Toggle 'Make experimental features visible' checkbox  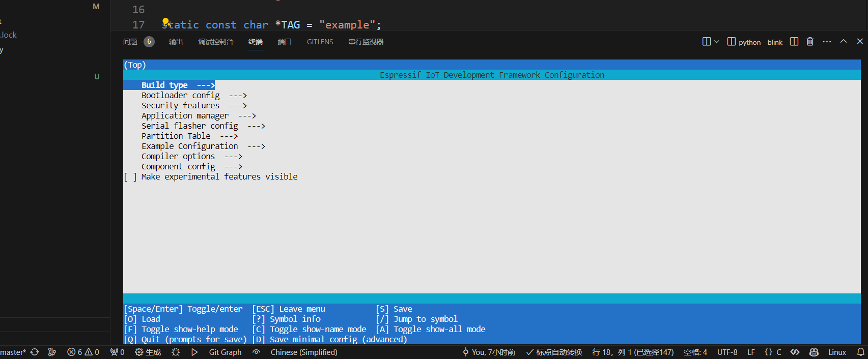[x=130, y=177]
